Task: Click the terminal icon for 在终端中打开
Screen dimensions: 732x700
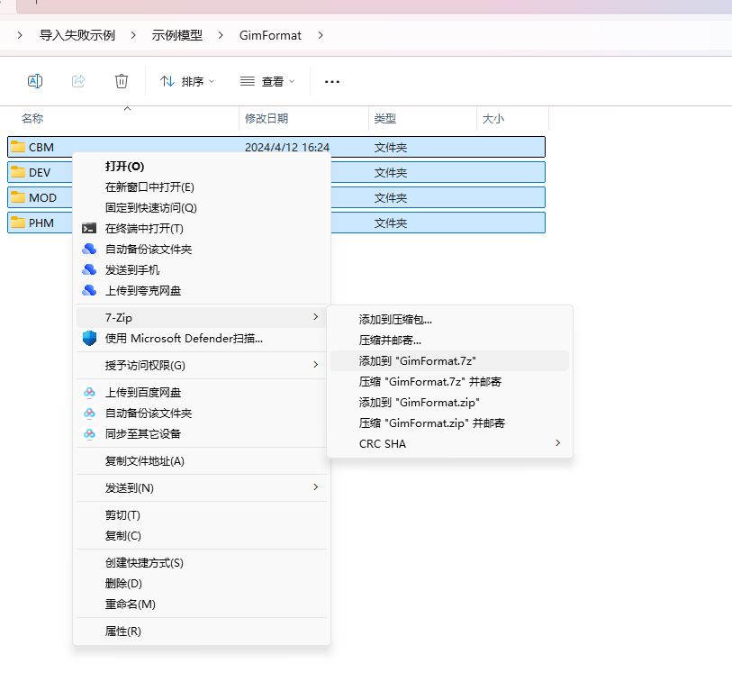Action: click(89, 229)
